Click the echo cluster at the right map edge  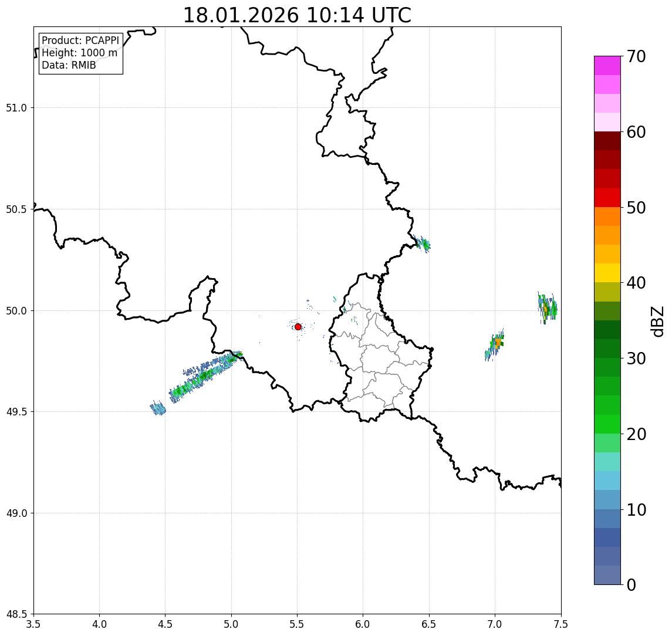[x=548, y=307]
